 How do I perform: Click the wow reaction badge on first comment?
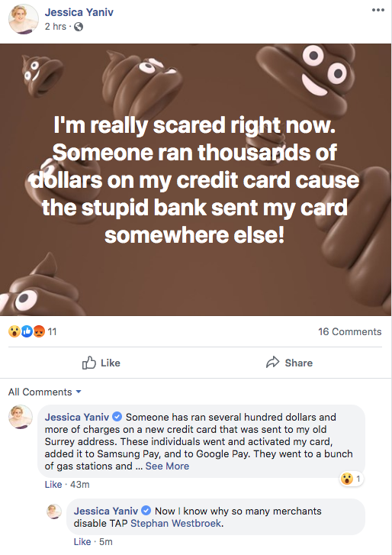coord(352,479)
